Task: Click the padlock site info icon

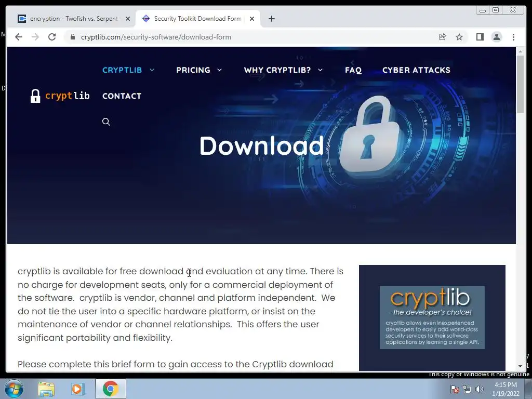Action: (x=73, y=37)
